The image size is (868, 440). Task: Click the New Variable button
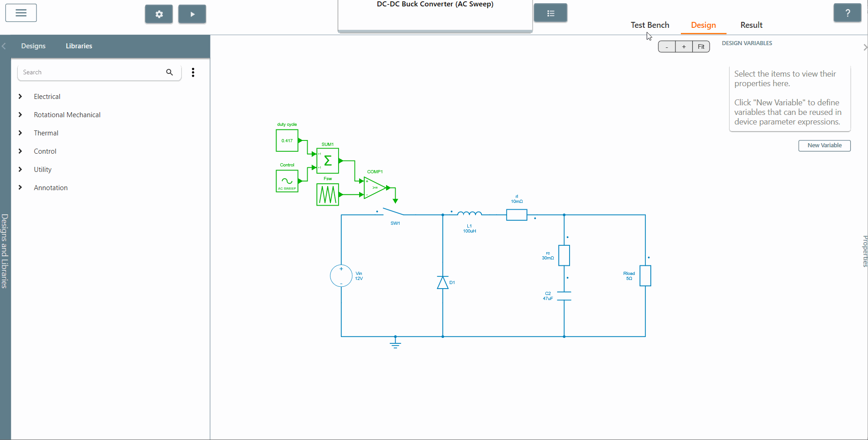click(824, 145)
